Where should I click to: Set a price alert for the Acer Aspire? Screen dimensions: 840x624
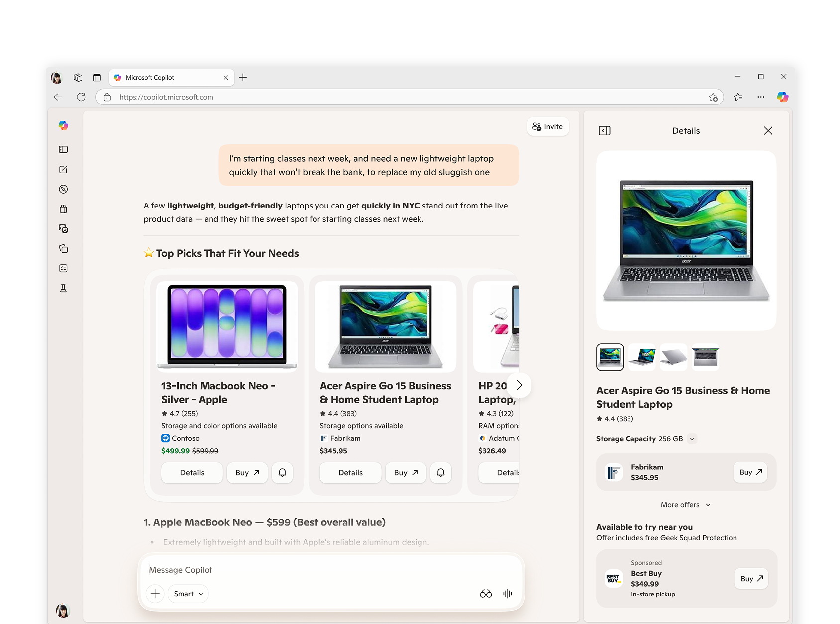coord(440,473)
